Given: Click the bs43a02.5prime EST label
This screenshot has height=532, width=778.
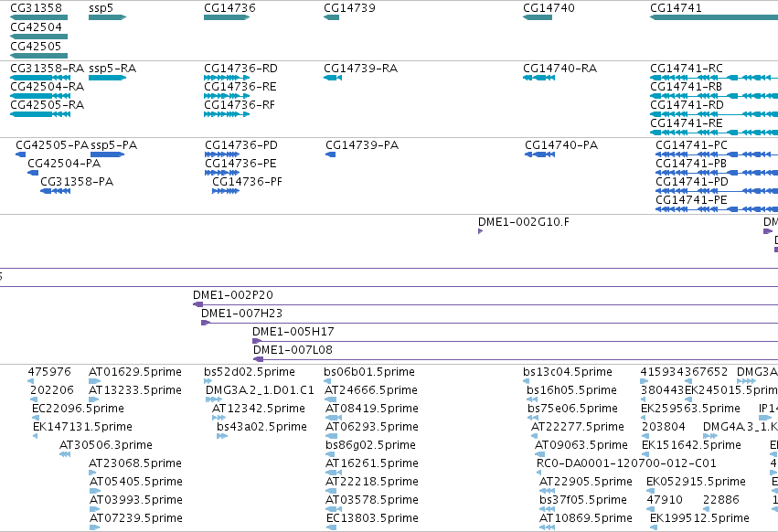Looking at the screenshot, I should pos(261,427).
